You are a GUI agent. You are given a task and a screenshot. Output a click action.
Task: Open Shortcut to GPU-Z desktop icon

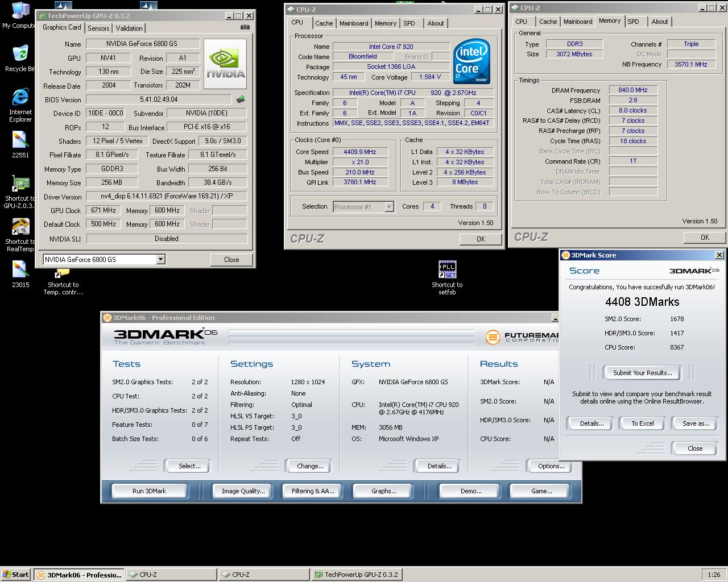point(20,192)
